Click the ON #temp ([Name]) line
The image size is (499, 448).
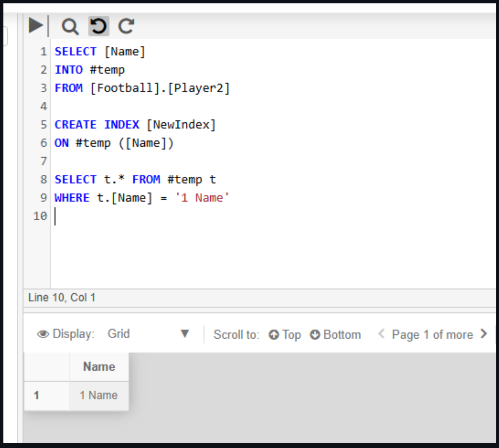click(114, 143)
